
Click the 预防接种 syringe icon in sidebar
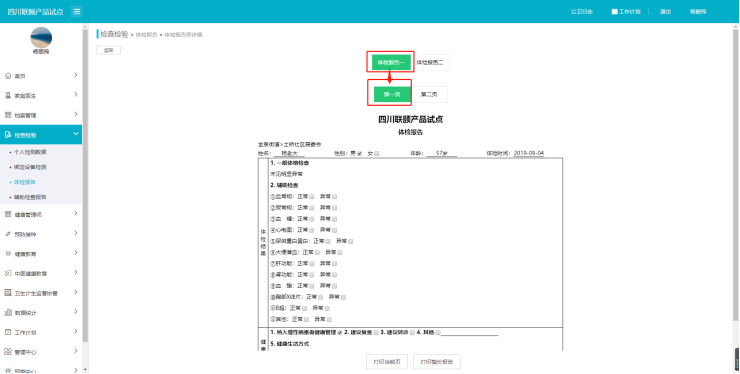(8, 234)
